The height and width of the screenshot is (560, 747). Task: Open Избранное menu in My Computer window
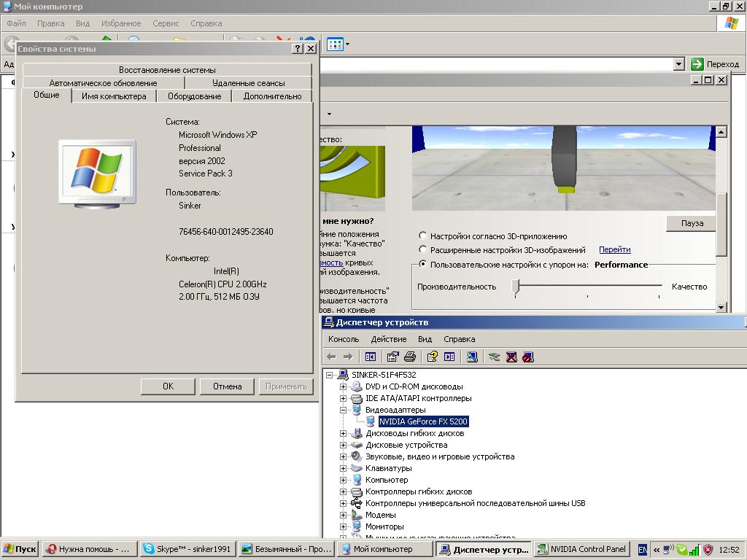(121, 23)
